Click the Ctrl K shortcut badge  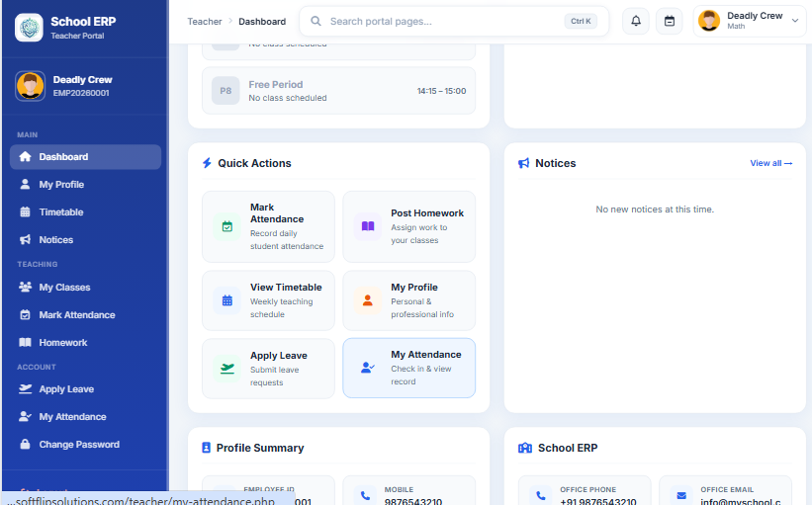[x=581, y=21]
